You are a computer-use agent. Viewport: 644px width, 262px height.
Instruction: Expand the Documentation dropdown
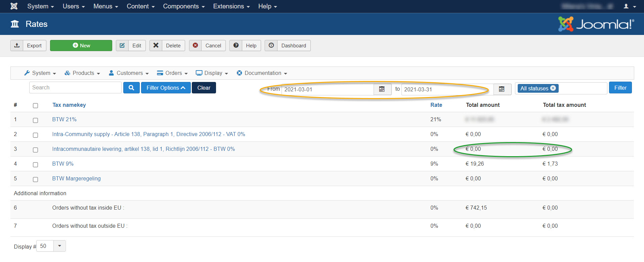point(262,73)
